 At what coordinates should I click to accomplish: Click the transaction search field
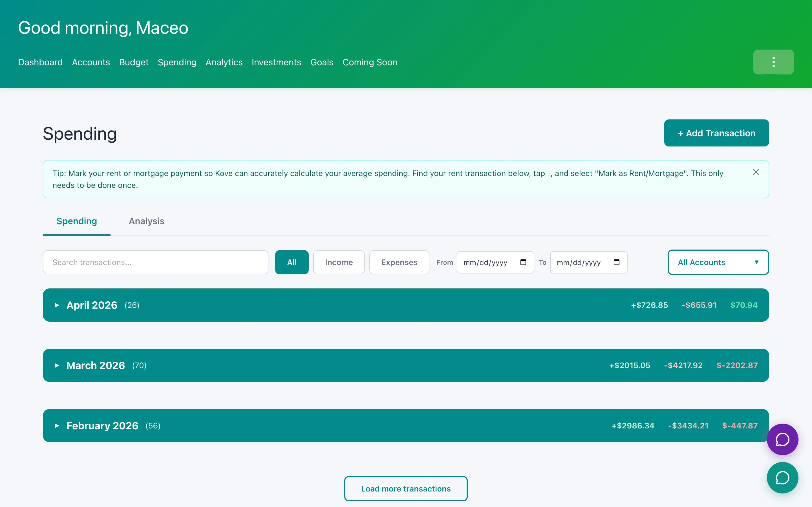pos(155,262)
